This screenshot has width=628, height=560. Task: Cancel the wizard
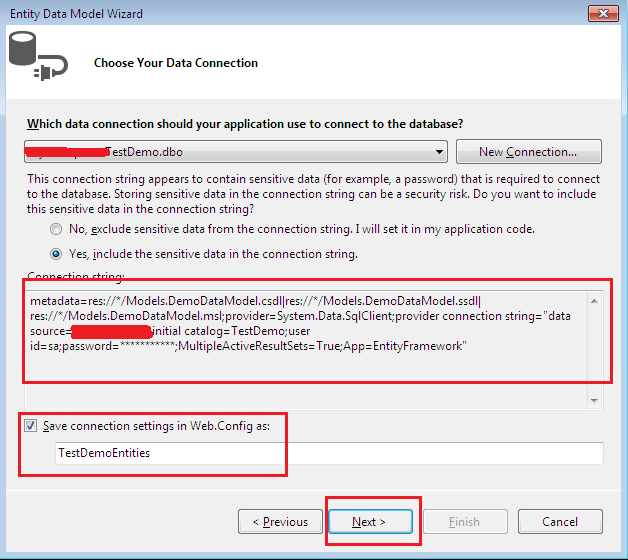(x=560, y=522)
